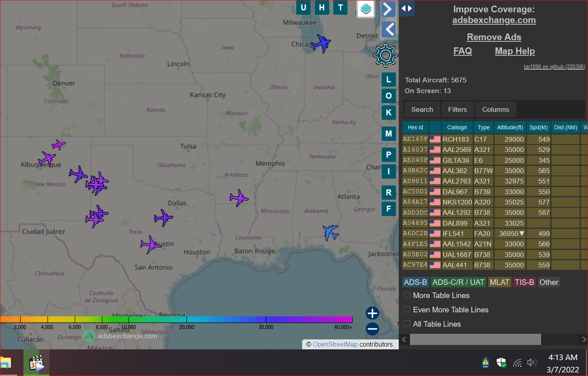This screenshot has height=376, width=588.
Task: Click the scrollbar left arrow
Action: pos(404,339)
